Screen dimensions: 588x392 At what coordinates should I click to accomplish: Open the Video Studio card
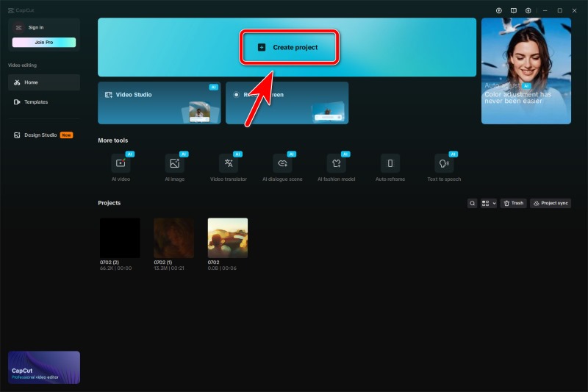(x=159, y=103)
